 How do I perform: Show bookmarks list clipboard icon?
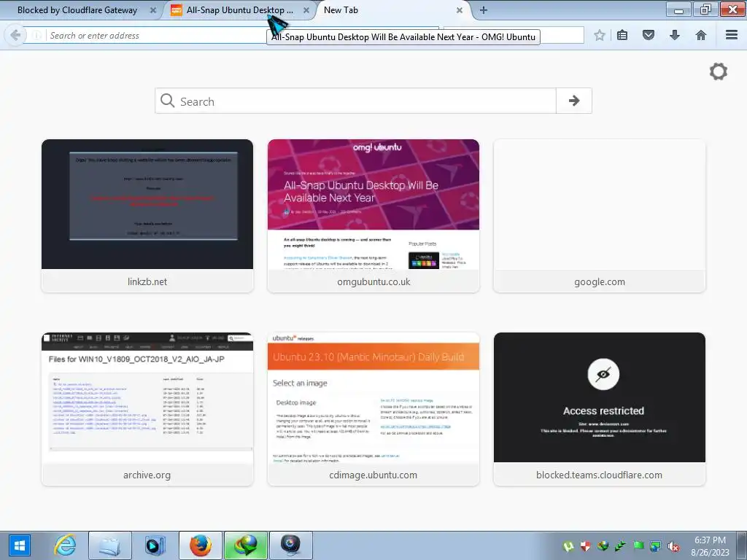click(x=622, y=35)
